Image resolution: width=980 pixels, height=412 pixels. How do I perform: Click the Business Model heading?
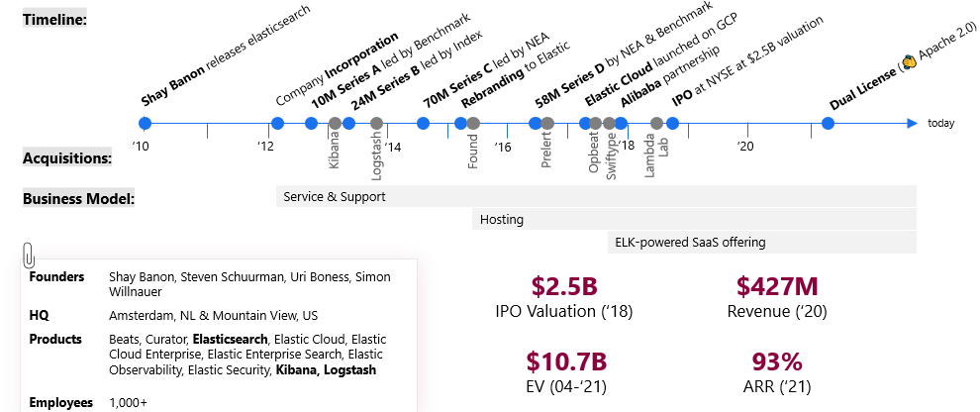[78, 198]
